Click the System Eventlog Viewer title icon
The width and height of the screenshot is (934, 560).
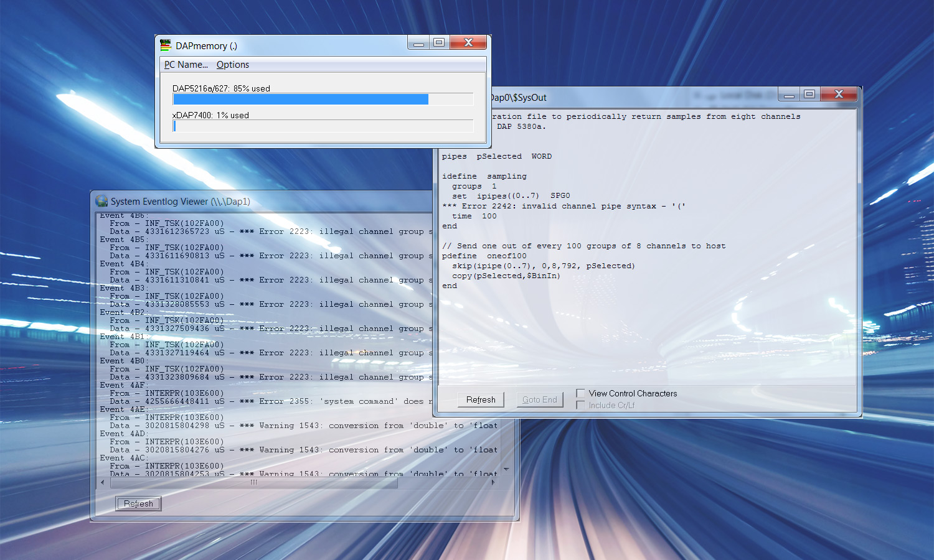pos(101,201)
